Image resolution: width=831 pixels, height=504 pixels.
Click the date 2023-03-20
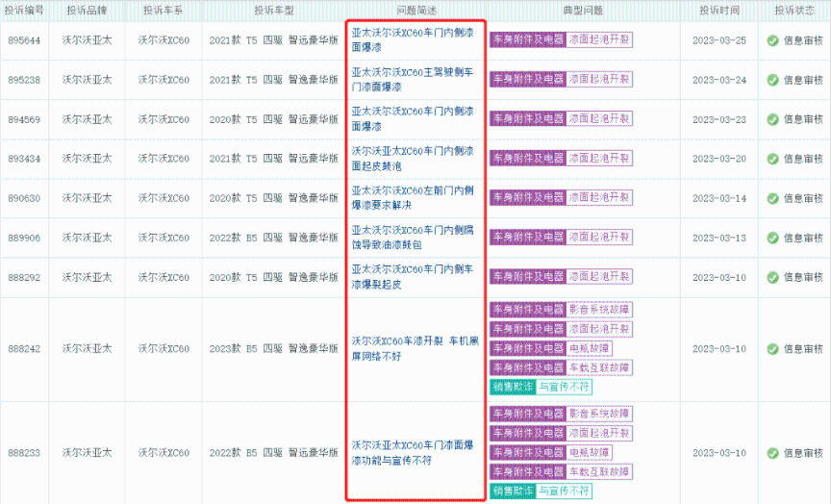[719, 159]
